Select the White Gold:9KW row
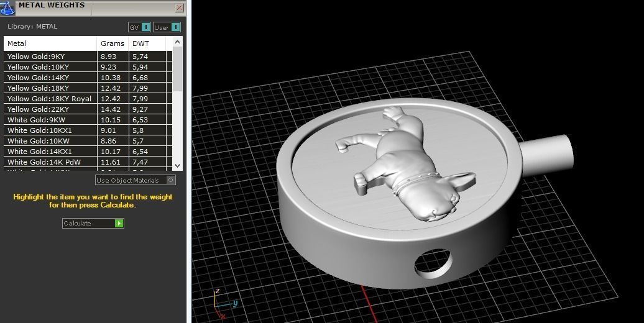 [x=88, y=120]
